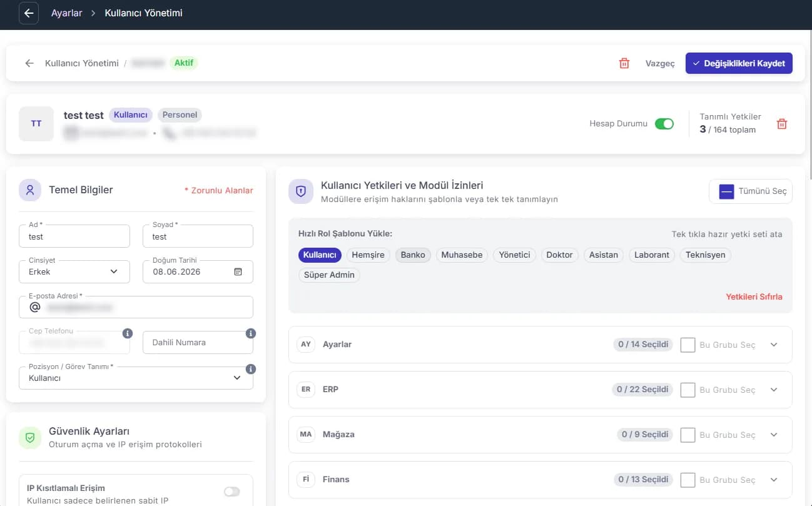Open the Cinsiyet dropdown
The width and height of the screenshot is (812, 506).
(74, 272)
